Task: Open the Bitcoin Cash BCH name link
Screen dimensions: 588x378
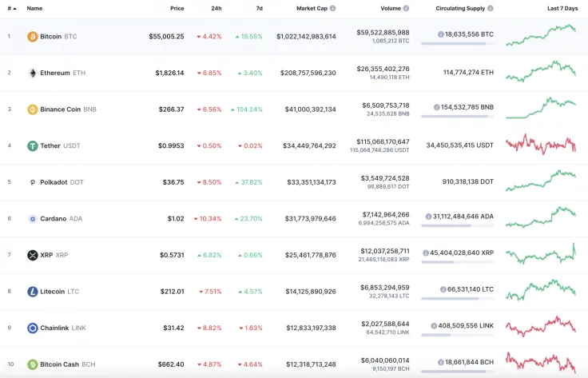Action: click(x=67, y=364)
